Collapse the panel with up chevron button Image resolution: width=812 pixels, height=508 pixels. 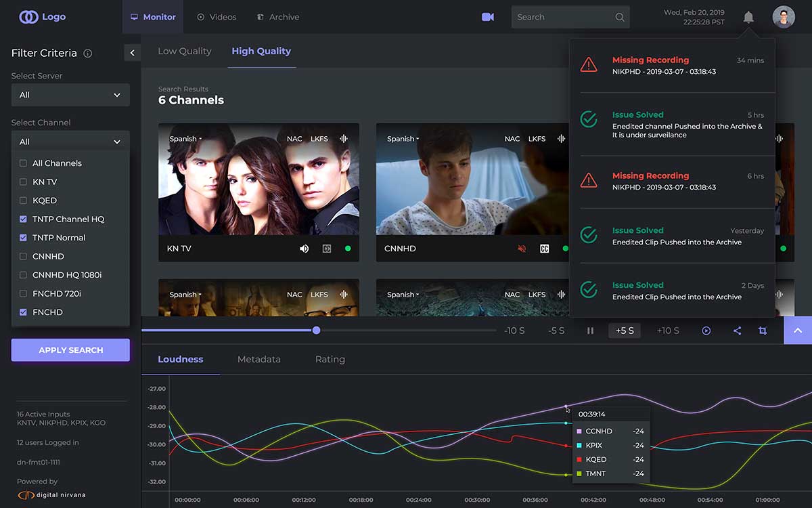click(798, 331)
